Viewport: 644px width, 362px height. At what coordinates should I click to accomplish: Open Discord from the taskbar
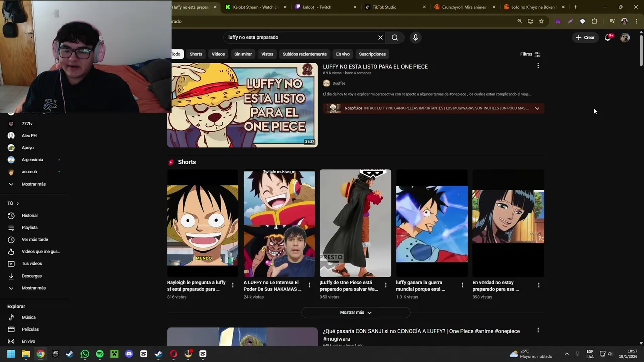click(x=129, y=354)
